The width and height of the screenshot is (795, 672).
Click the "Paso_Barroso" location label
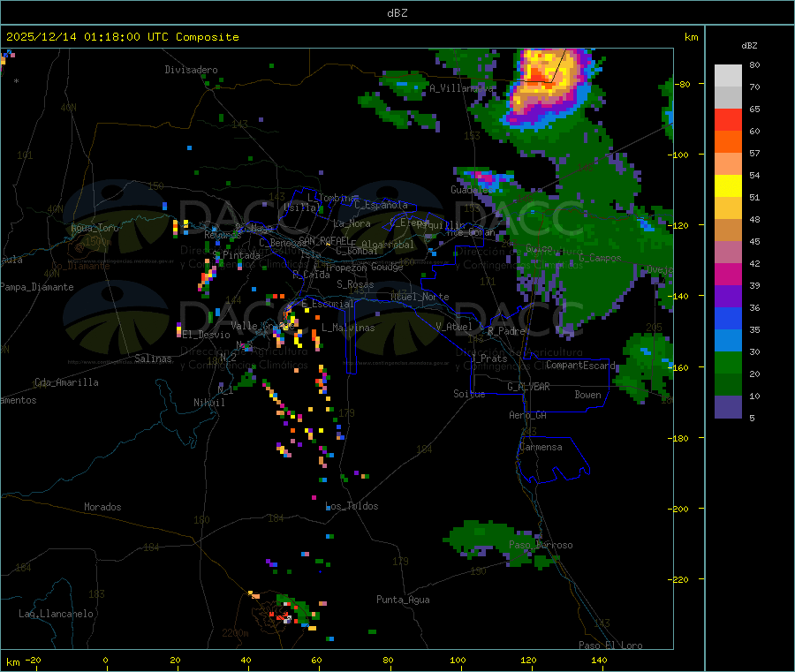pyautogui.click(x=541, y=545)
